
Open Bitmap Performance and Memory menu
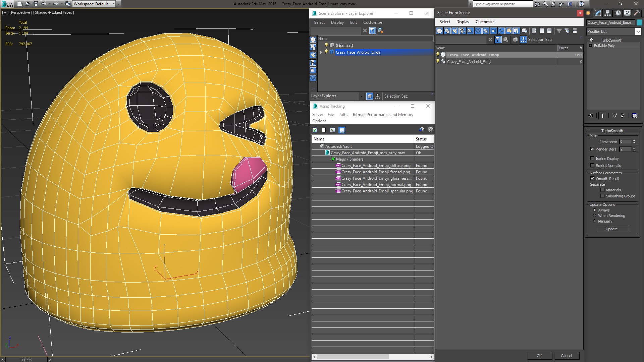[383, 115]
